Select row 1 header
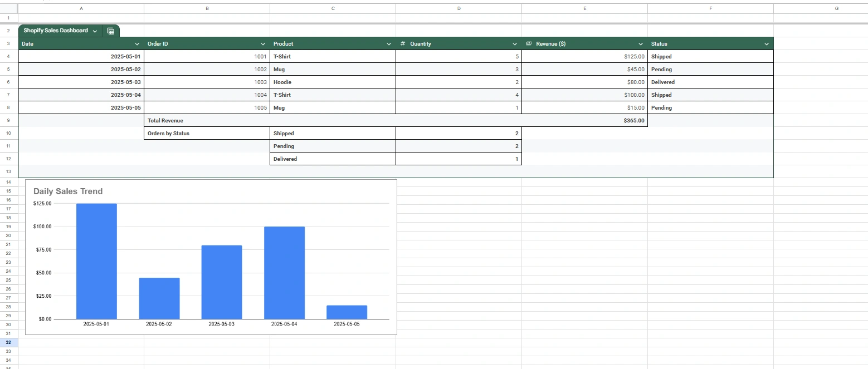Screen dimensions: 868x369 click(9, 18)
